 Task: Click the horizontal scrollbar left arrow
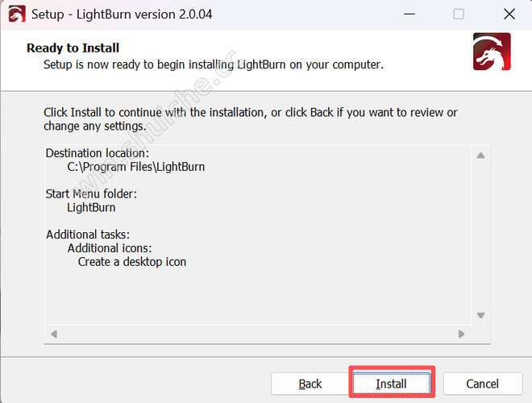[x=54, y=334]
